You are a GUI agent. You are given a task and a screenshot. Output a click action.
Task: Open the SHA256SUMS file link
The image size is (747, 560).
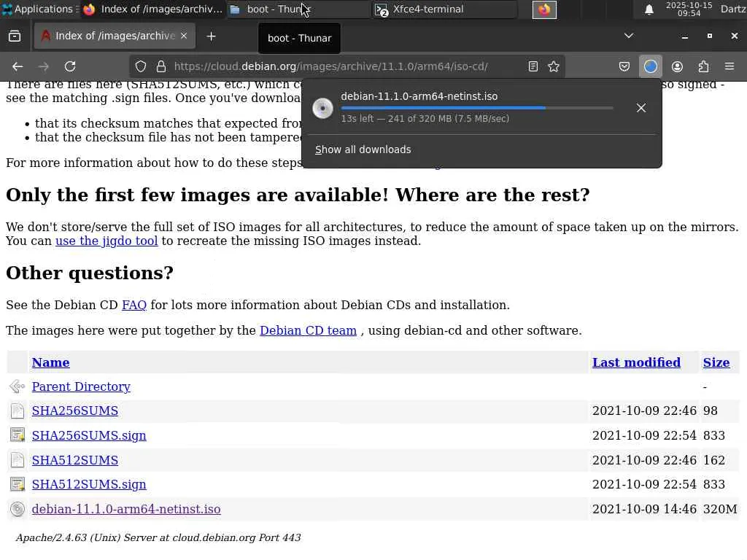click(74, 411)
